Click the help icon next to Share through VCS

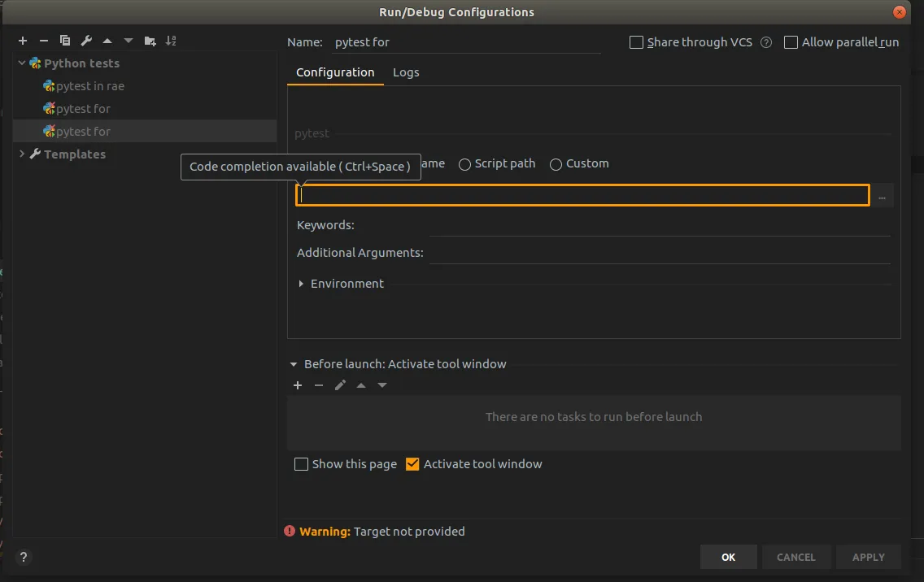(x=765, y=42)
